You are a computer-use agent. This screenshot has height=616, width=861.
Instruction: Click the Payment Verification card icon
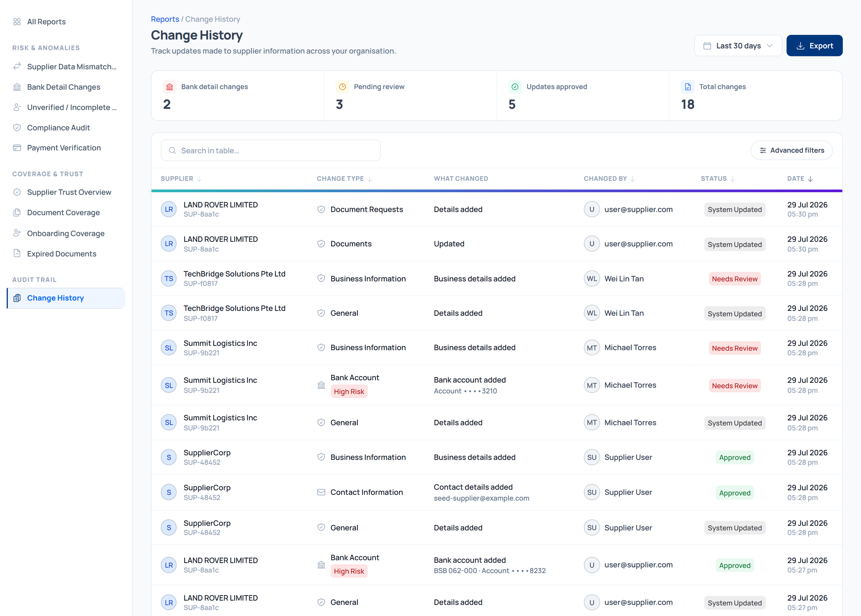17,148
